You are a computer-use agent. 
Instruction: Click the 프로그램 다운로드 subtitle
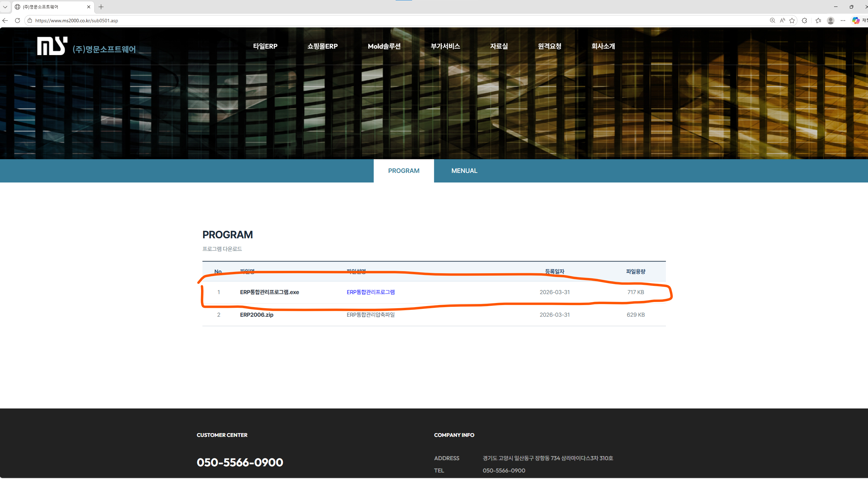(222, 249)
